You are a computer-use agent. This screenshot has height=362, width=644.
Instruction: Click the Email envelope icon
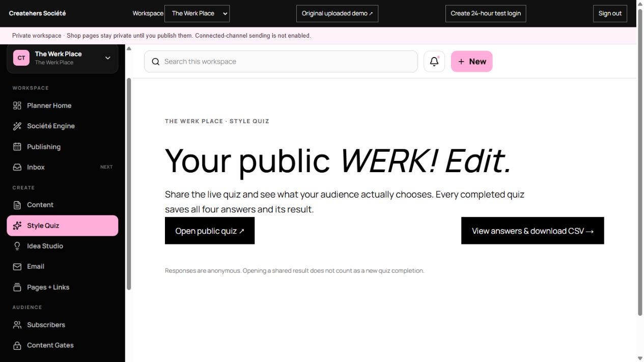click(17, 266)
